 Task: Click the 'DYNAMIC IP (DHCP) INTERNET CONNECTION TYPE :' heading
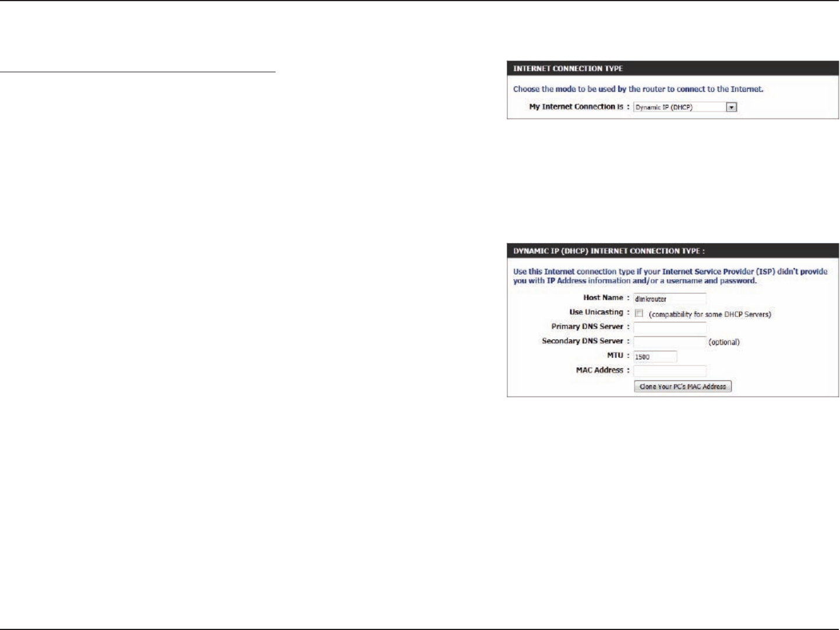(x=609, y=251)
